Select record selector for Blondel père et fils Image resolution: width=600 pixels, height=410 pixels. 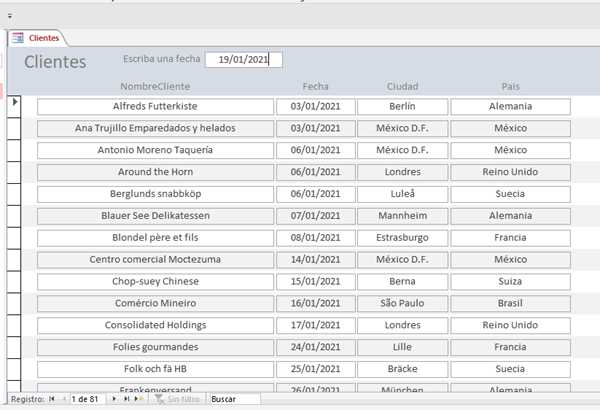pyautogui.click(x=14, y=238)
